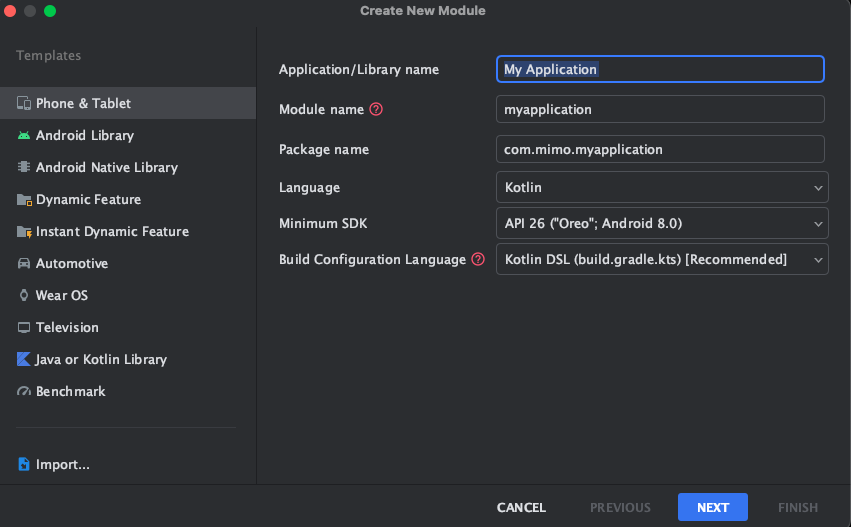The height and width of the screenshot is (527, 851).
Task: Open Build Configuration Language combo box
Action: (x=662, y=259)
